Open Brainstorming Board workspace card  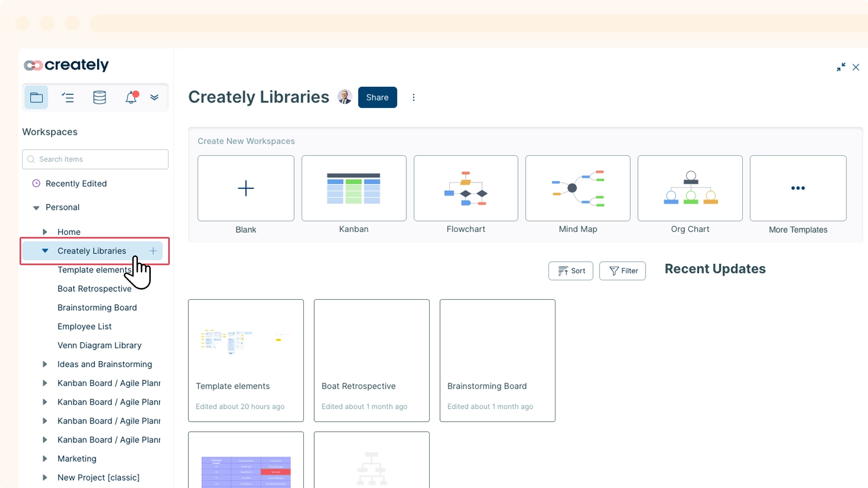pos(497,361)
